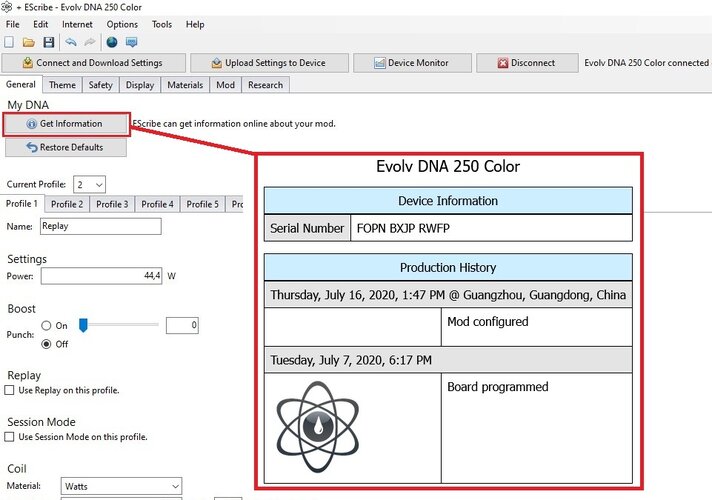Click the Device Information header

(x=448, y=201)
